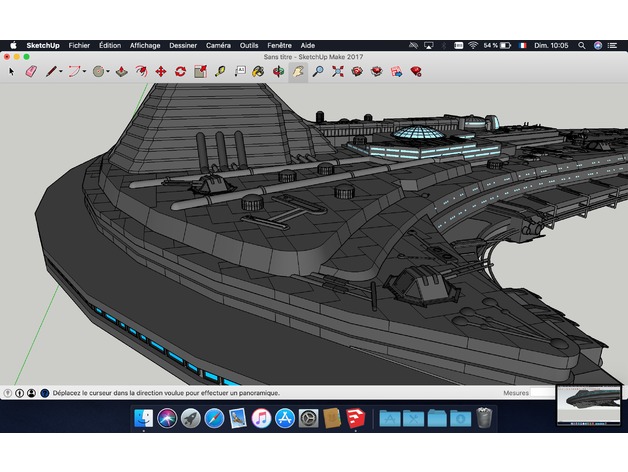Open the Outils menu
The width and height of the screenshot is (628, 472).
249,45
